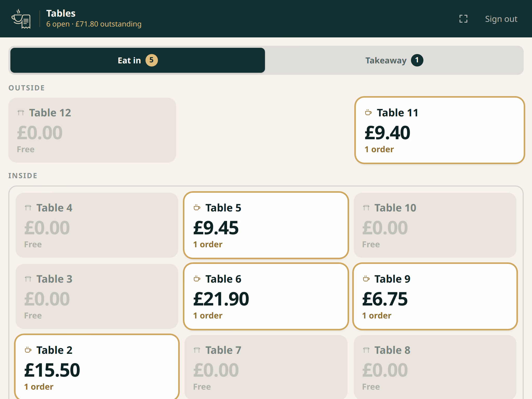Click the coffee cup icon on Table 2
Image resolution: width=532 pixels, height=399 pixels.
pos(28,350)
